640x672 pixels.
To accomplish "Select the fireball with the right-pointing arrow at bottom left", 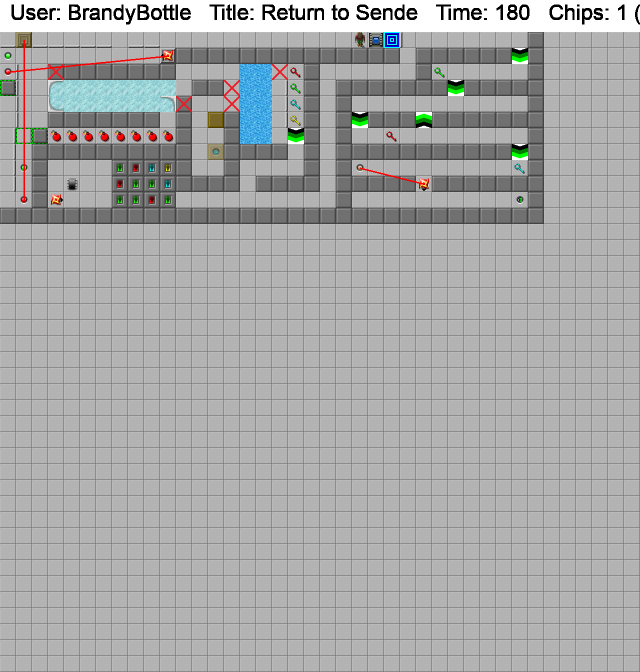I will (56, 200).
